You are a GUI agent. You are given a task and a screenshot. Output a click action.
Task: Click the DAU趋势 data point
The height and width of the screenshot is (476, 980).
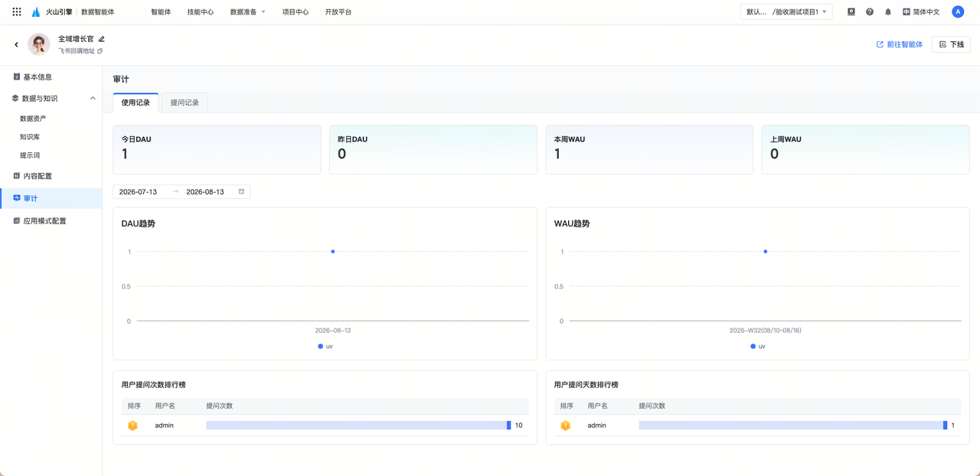click(x=333, y=252)
